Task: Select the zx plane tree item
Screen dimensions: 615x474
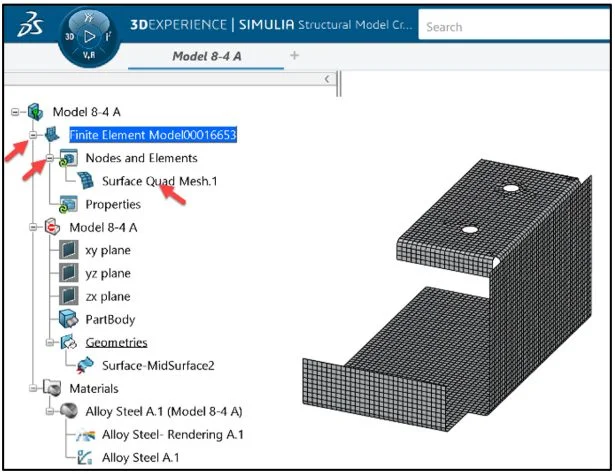Action: click(x=108, y=296)
